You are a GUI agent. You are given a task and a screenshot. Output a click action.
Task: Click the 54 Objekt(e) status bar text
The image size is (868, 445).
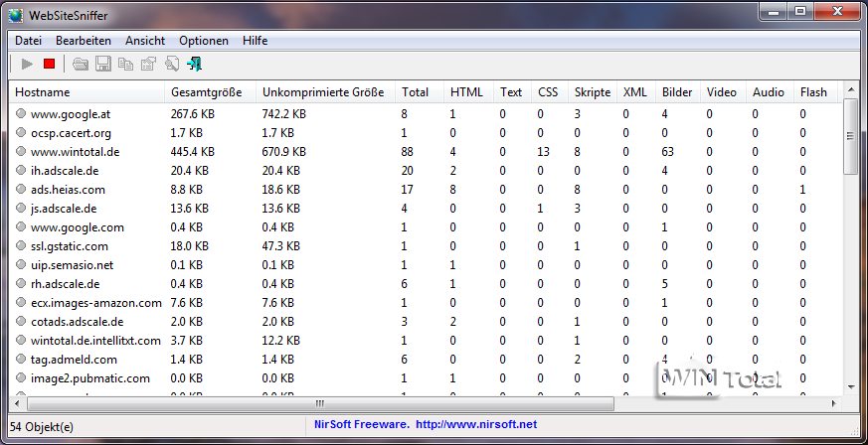42,427
